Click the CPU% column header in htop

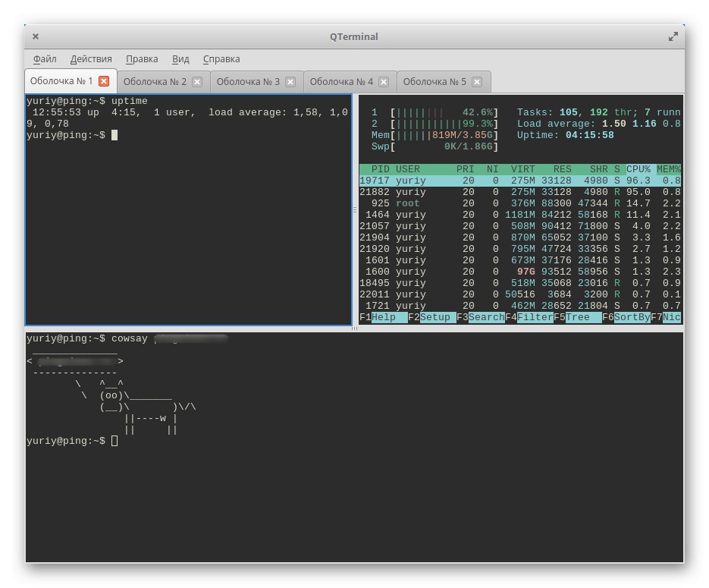638,169
